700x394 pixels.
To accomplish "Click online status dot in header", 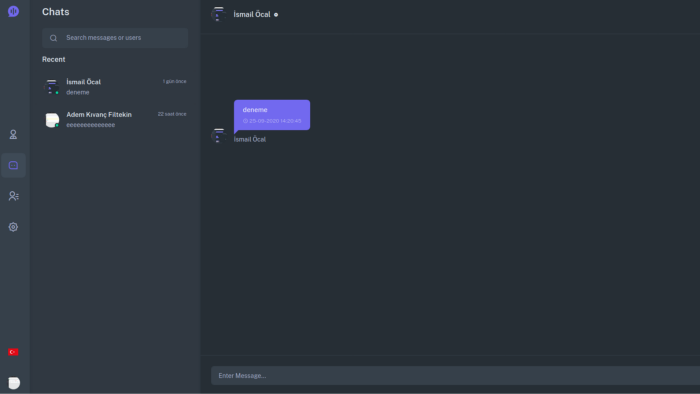I will point(276,15).
